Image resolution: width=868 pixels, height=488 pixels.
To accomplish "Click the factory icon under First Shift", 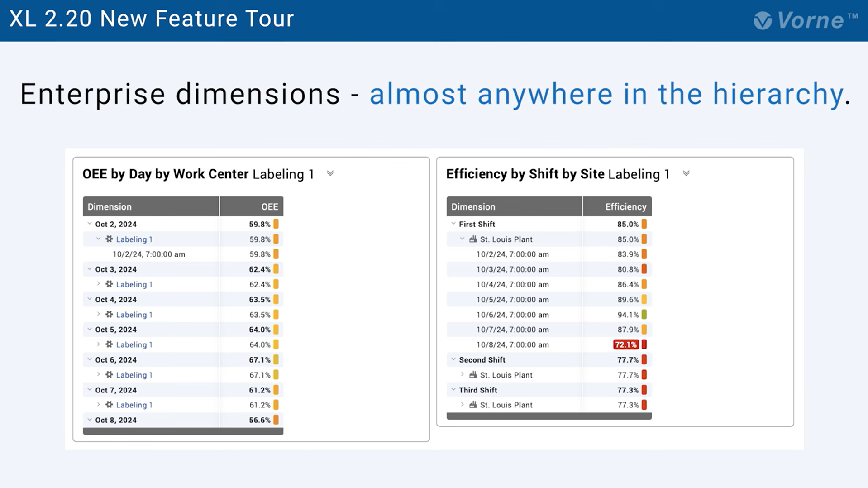I will click(x=473, y=239).
